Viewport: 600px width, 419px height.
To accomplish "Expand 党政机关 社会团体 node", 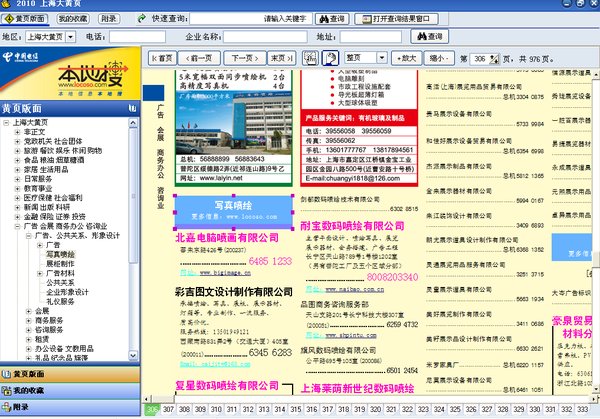I will [17, 141].
